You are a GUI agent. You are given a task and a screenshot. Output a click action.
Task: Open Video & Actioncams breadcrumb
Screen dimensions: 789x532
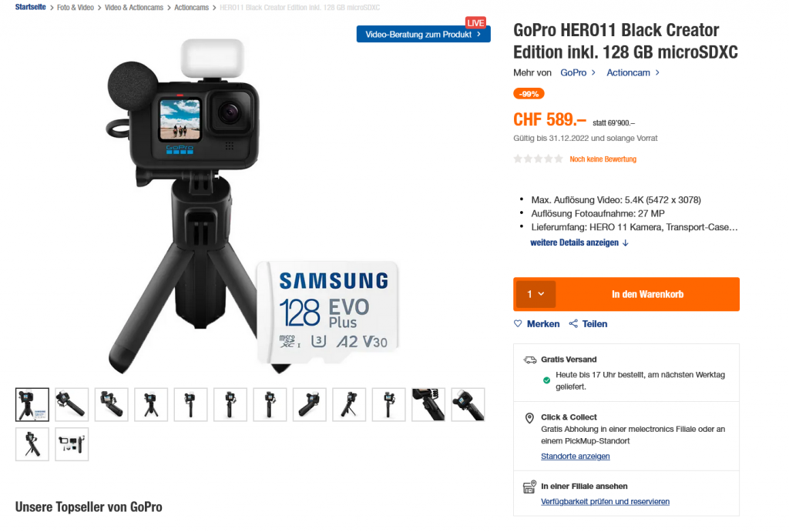coord(134,8)
